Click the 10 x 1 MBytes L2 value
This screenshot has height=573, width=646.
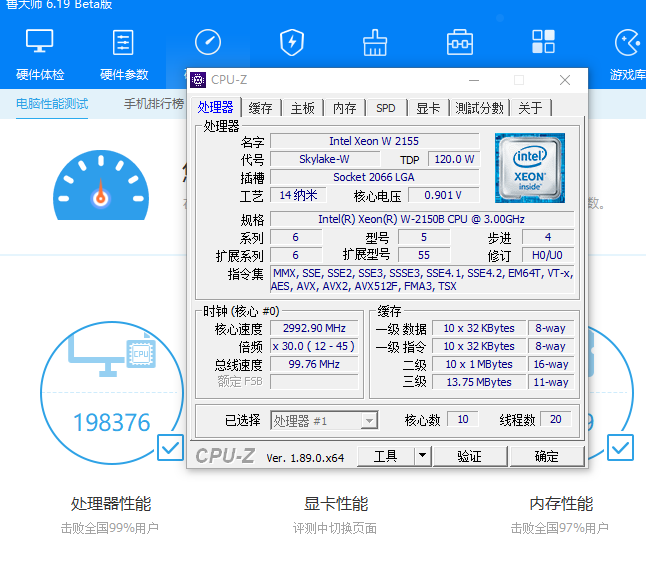[x=479, y=364]
